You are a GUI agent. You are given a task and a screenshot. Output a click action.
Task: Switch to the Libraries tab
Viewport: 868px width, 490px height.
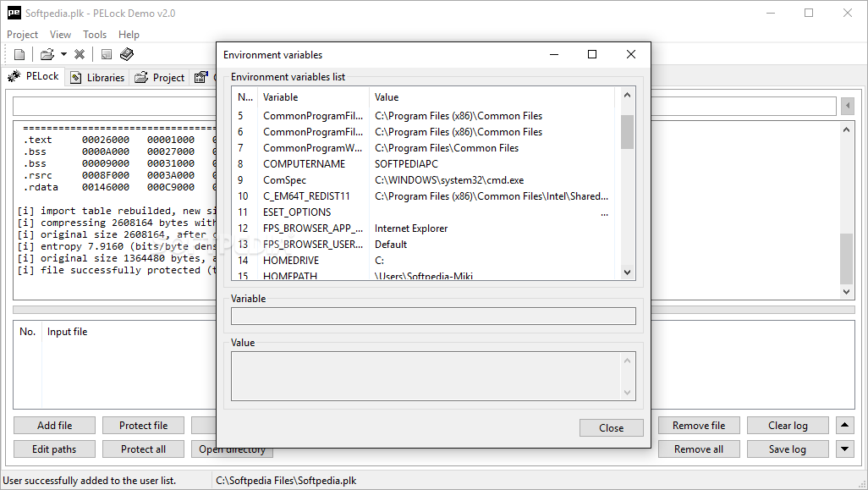97,78
